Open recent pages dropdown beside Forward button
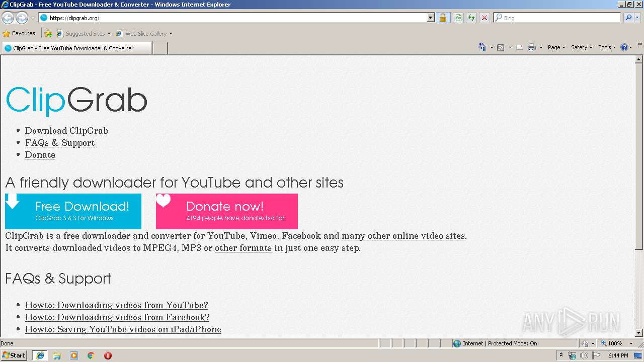 (x=33, y=18)
